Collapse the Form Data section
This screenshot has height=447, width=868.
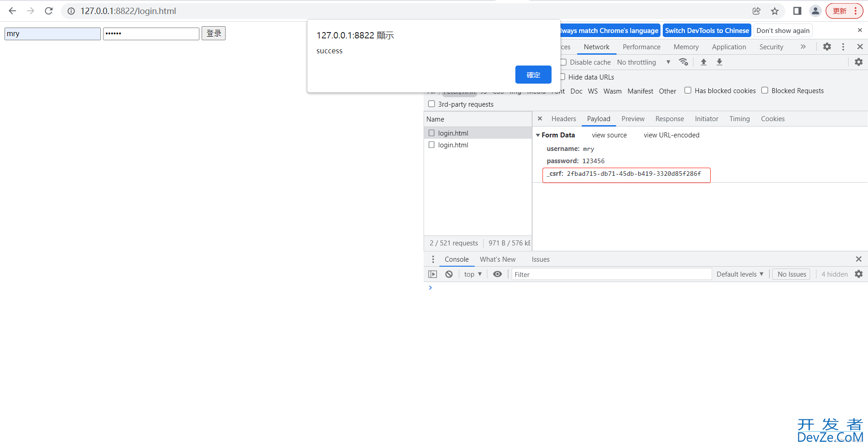538,135
